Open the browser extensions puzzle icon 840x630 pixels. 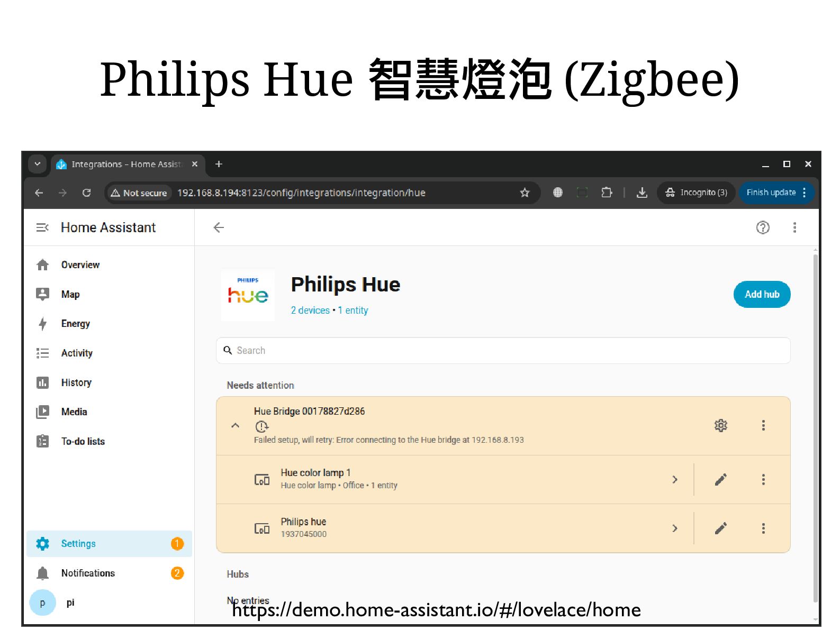click(x=607, y=193)
